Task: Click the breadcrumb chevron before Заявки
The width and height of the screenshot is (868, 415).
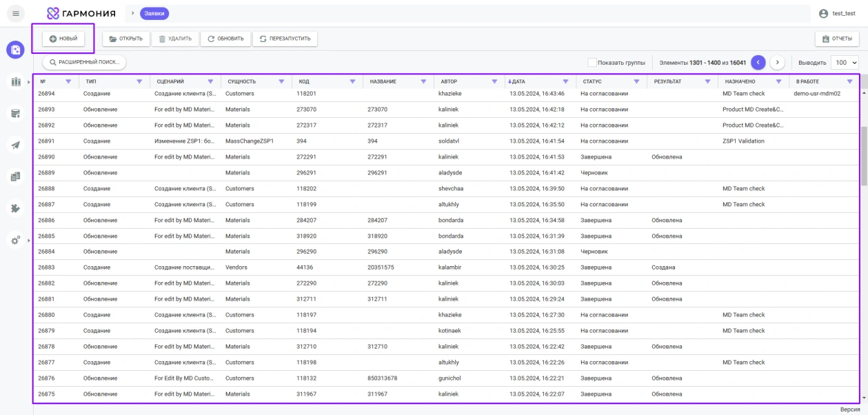Action: pos(132,13)
